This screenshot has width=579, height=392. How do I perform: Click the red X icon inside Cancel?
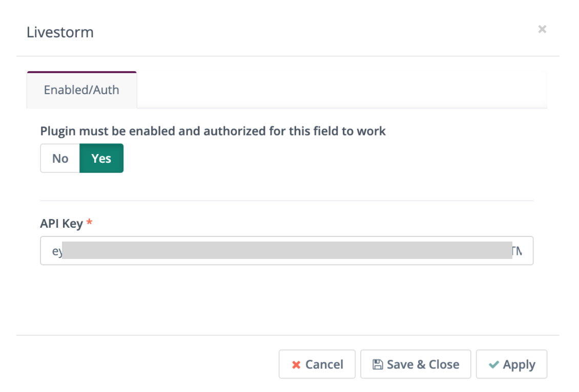[296, 365]
